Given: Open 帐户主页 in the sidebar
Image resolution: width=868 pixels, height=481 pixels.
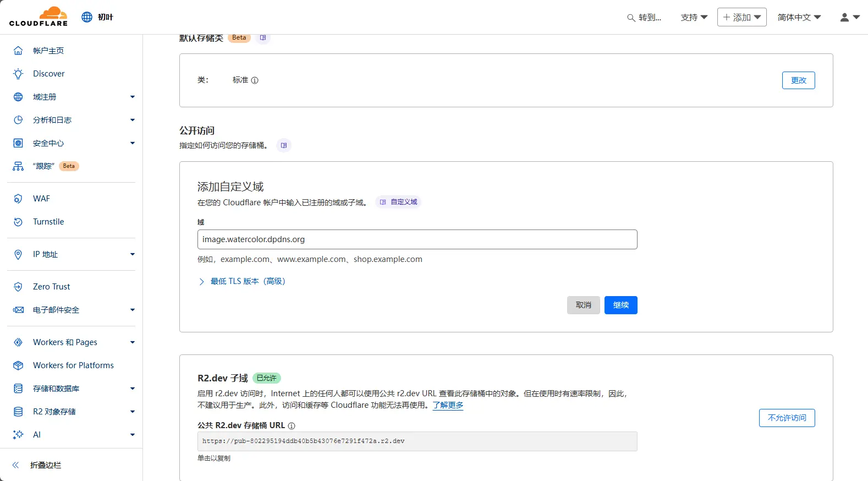Looking at the screenshot, I should pos(48,51).
